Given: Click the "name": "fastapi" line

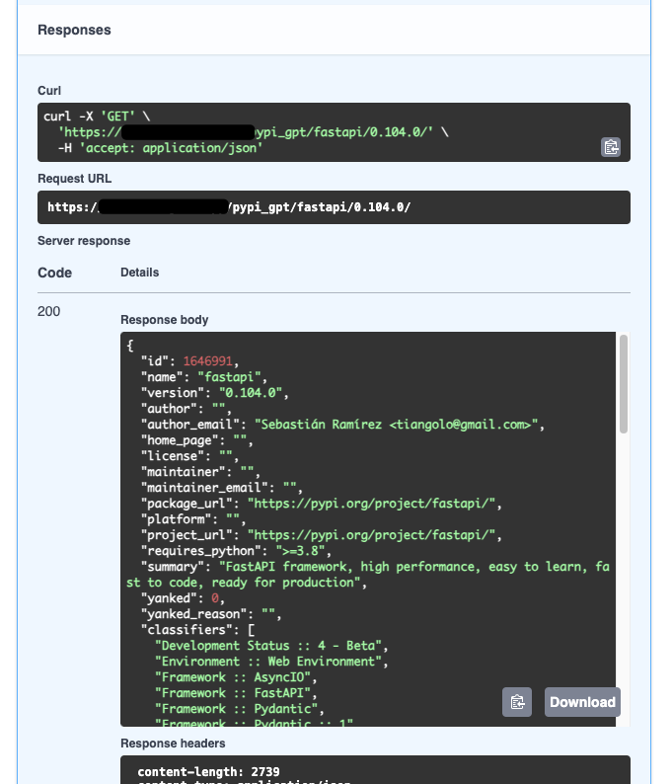Looking at the screenshot, I should pos(204,377).
